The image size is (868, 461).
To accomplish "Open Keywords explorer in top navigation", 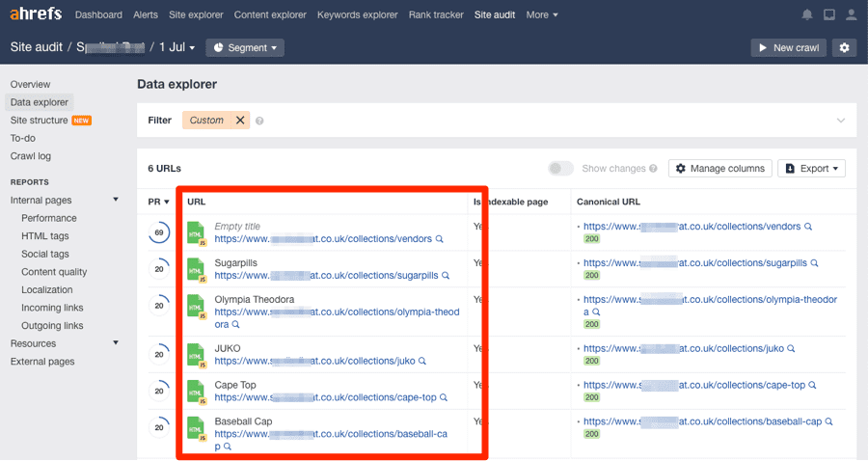I will (358, 14).
